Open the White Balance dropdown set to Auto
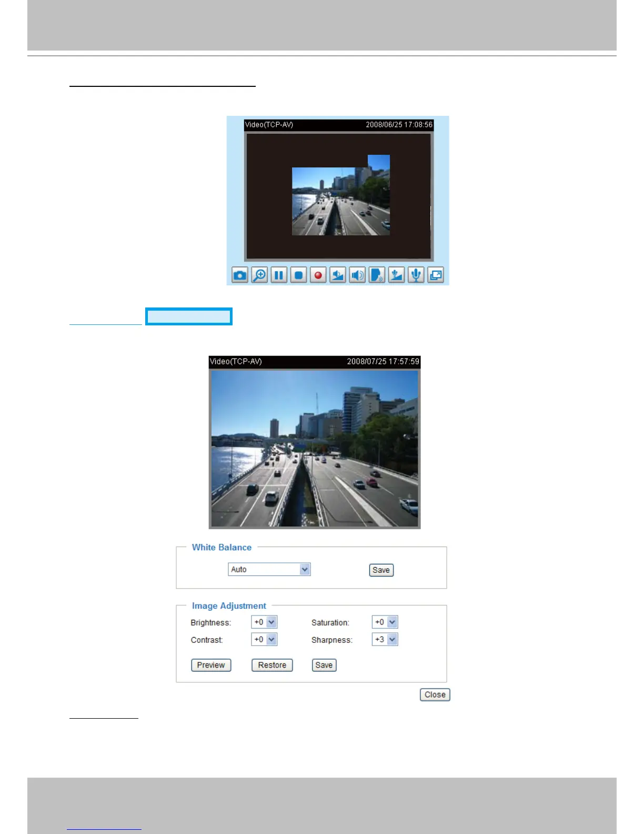 click(x=269, y=569)
